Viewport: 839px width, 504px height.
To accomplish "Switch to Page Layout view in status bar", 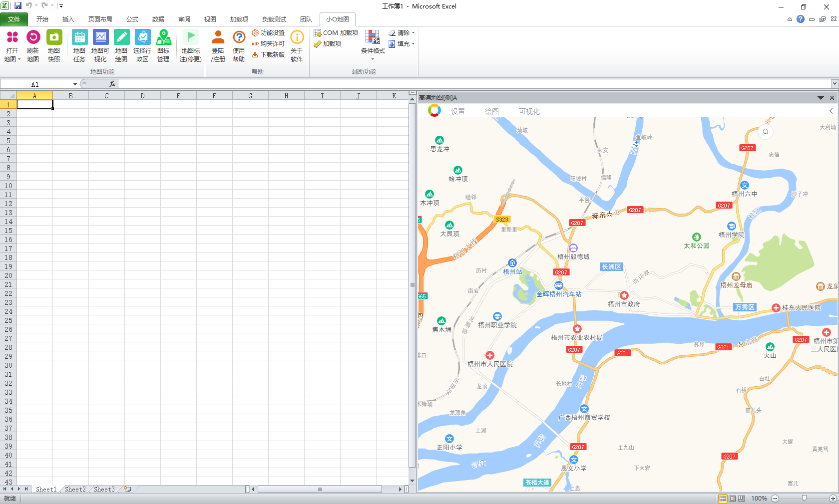I will tap(732, 499).
